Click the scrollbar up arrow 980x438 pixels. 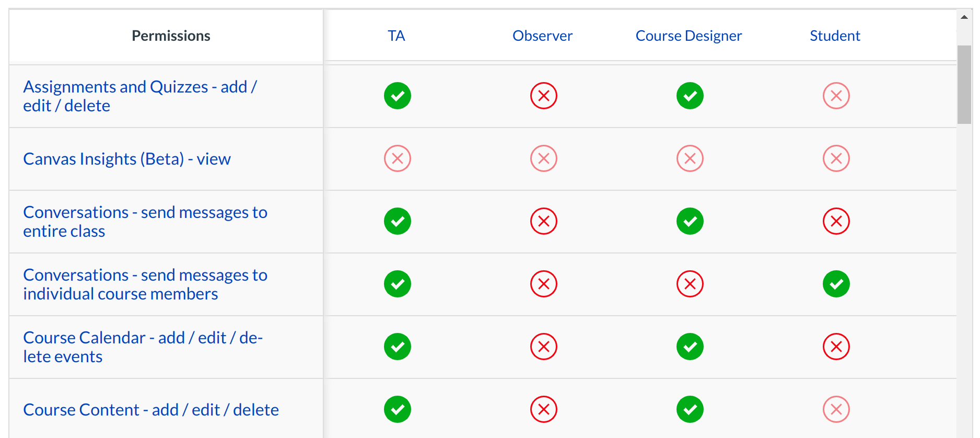(x=963, y=16)
